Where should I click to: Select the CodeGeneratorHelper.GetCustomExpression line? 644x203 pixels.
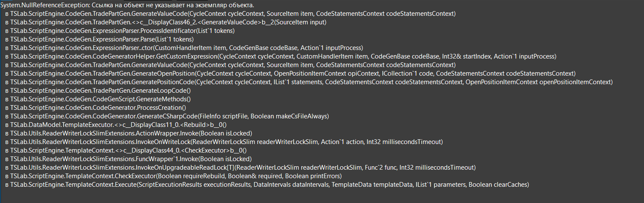(x=281, y=56)
